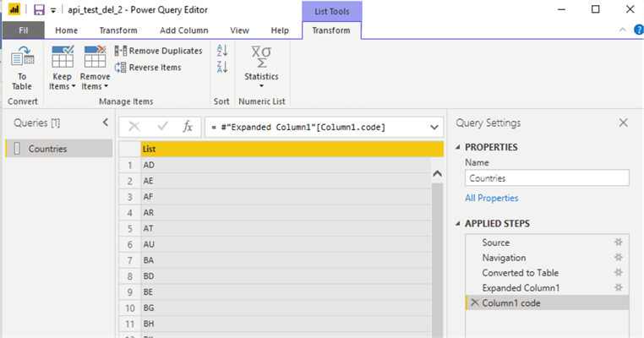Open settings gear for Source step

618,243
